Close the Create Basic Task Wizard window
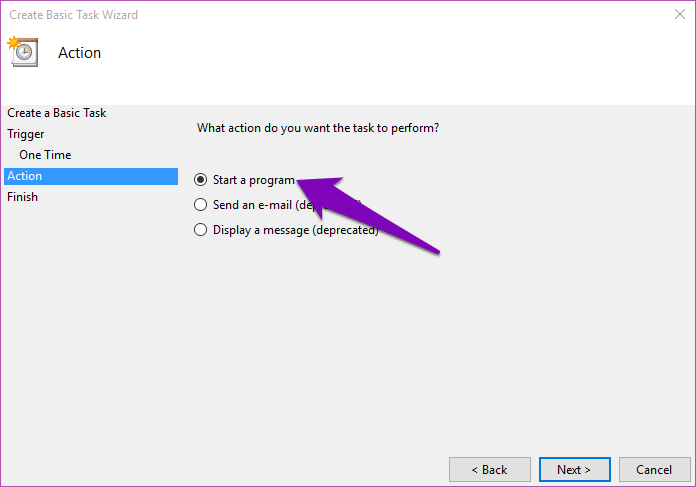Screen dimensions: 696x487 (680, 14)
